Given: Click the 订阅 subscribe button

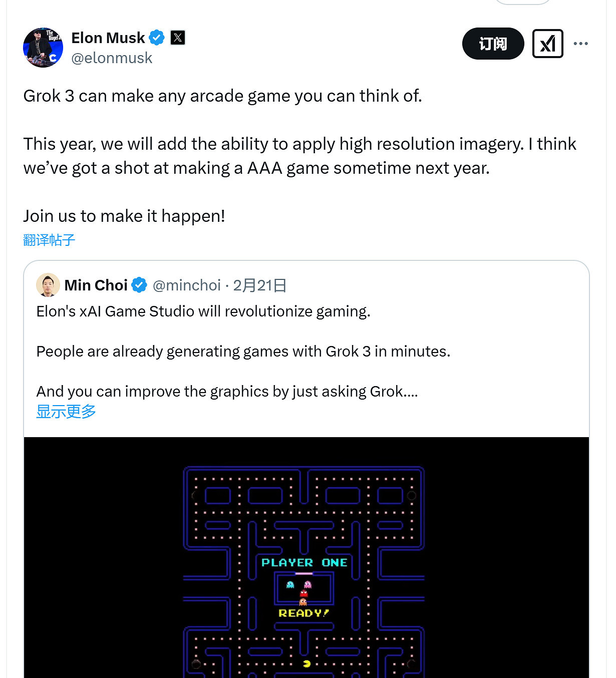Looking at the screenshot, I should 493,44.
